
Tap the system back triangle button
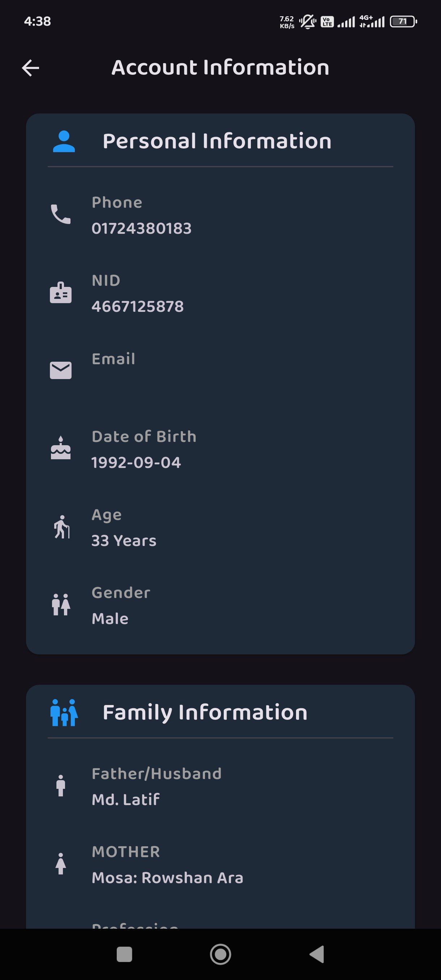point(317,954)
